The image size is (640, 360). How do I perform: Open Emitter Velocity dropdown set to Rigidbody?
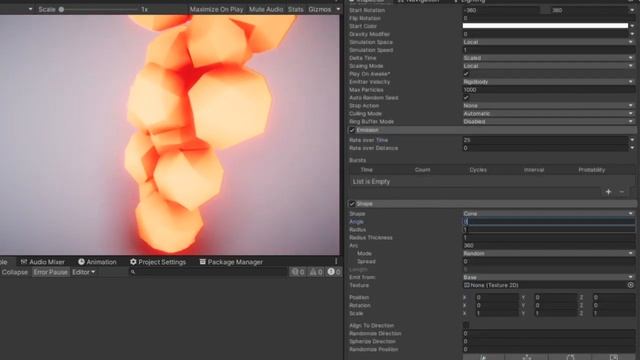click(549, 82)
